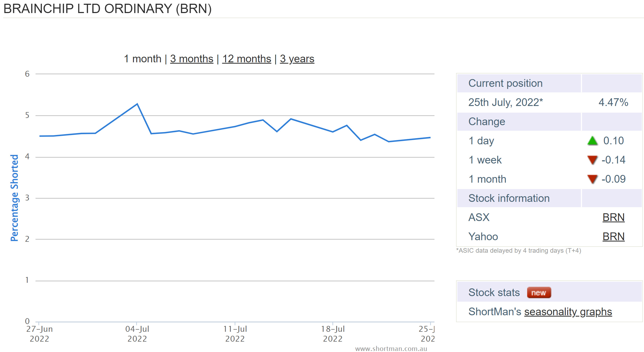Click the red down arrow beside 1 month change
This screenshot has height=352, width=644.
coord(592,179)
